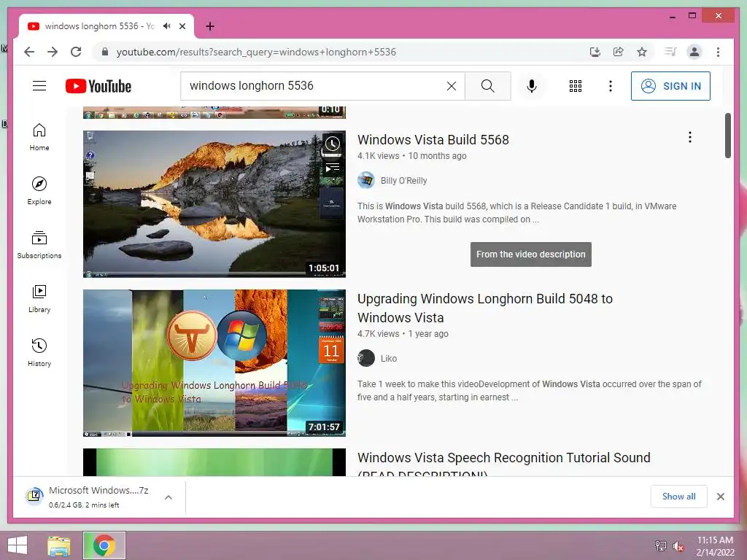Open the Liko channel name
Screen dimensions: 747x560
click(x=389, y=358)
